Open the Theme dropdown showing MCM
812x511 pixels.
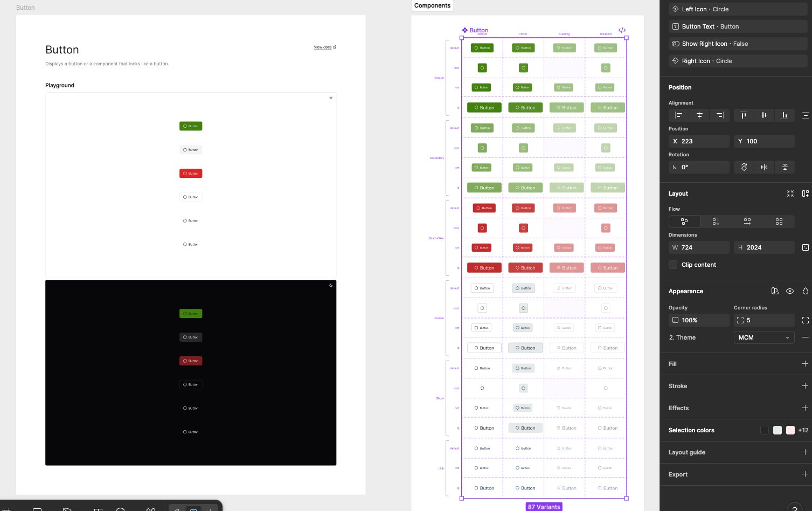764,337
